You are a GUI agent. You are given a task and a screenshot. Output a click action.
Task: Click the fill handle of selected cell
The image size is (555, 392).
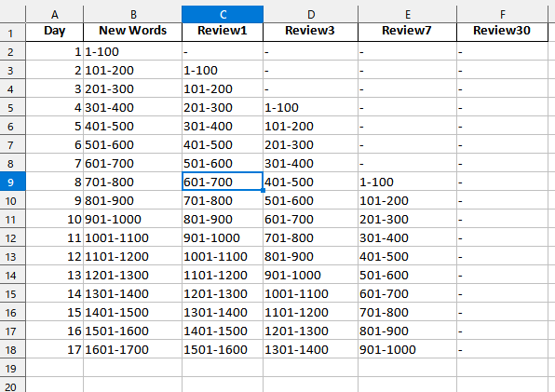[x=263, y=190]
